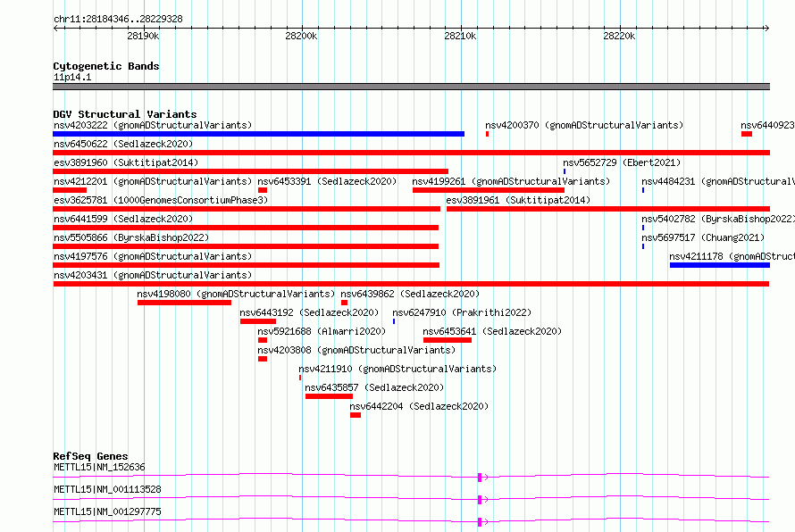Click the 28220k ruler position
795x532 pixels.
click(x=619, y=36)
